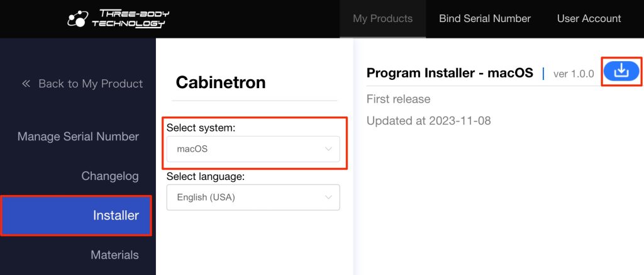Open the My Products tab
644x275 pixels.
[382, 18]
